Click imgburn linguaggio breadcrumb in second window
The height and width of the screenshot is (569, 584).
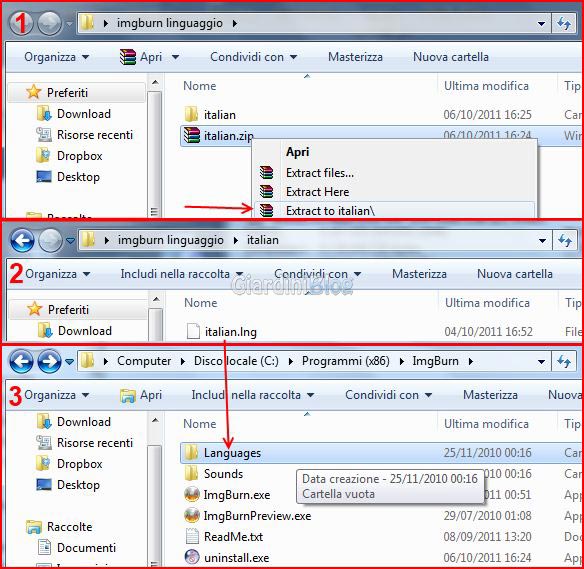(171, 241)
